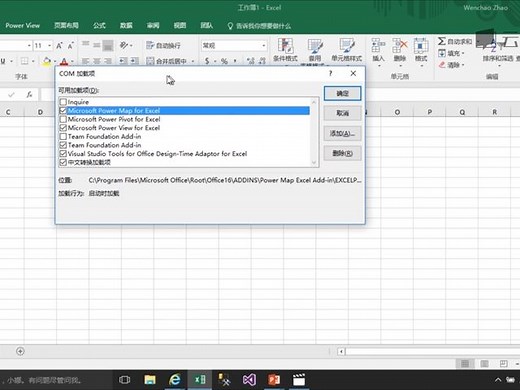Open the 视图 ribbon tab
Viewport: 520px width, 390px height.
pyautogui.click(x=180, y=25)
